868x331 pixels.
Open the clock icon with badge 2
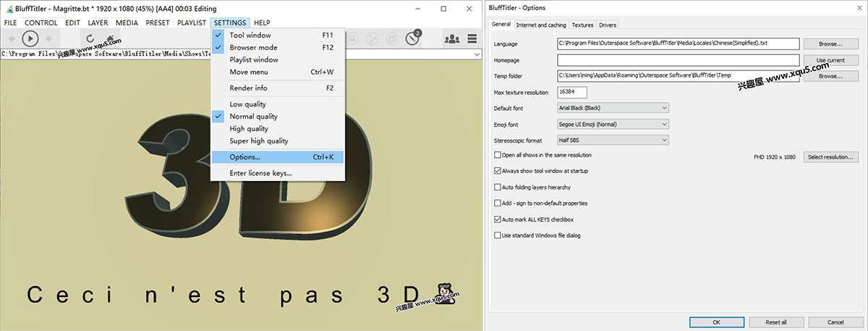pos(413,38)
